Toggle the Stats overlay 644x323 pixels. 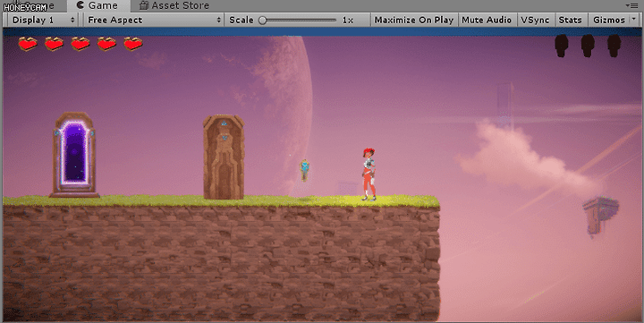pos(570,21)
